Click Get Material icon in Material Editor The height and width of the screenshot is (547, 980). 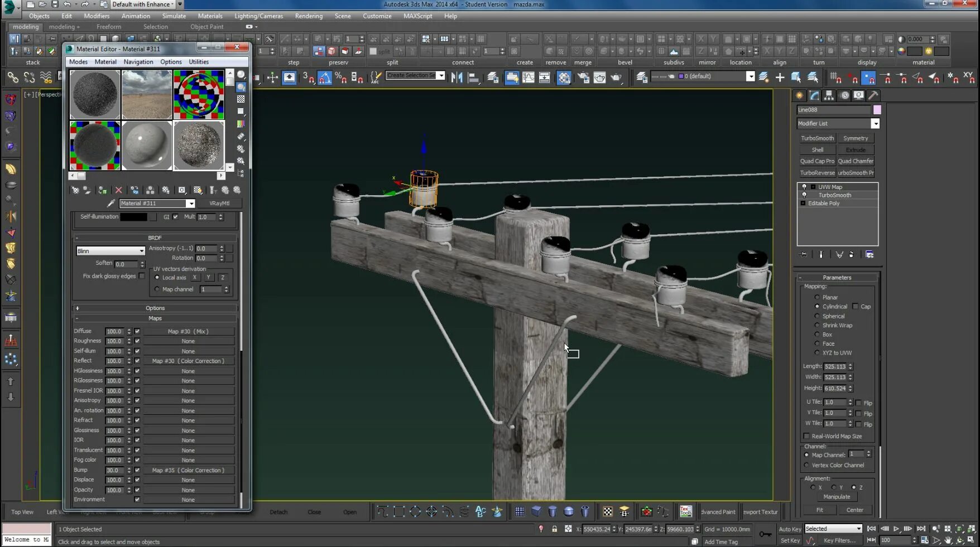tap(75, 190)
